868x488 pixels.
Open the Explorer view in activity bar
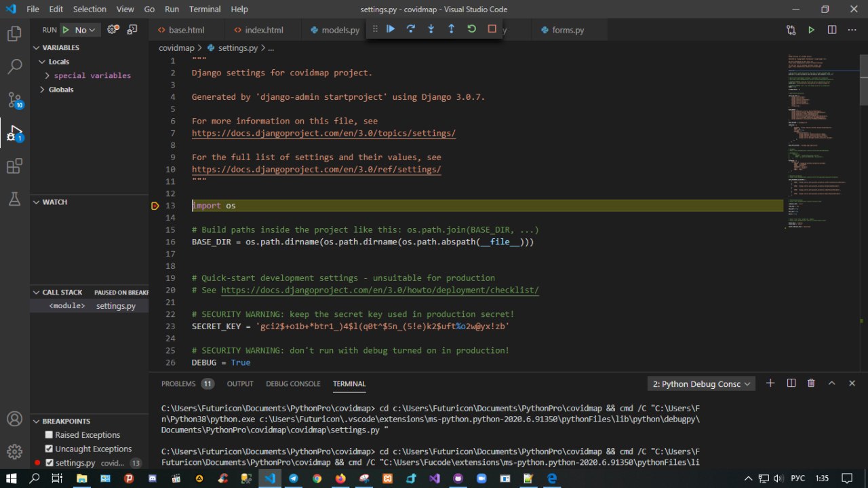[14, 33]
